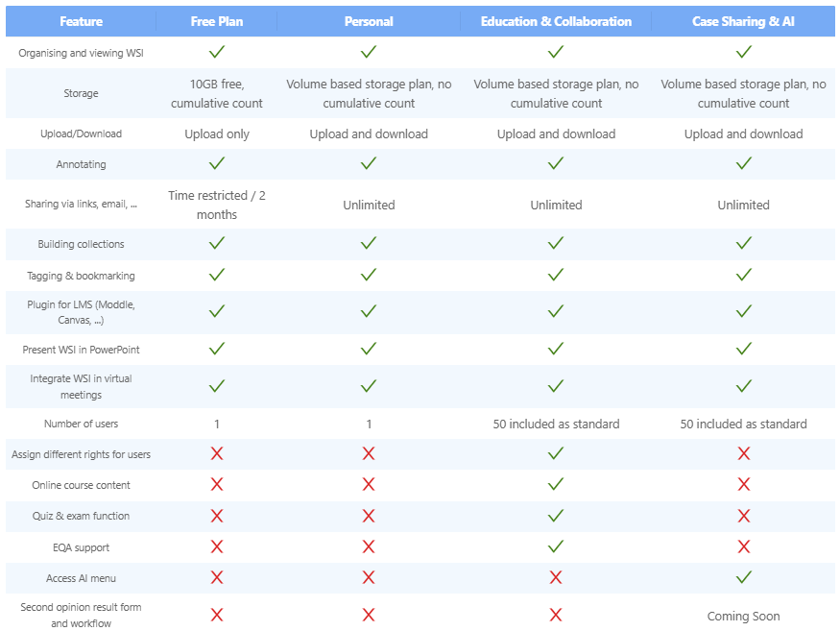Click Free Plan red cross for EQA support

(x=217, y=546)
